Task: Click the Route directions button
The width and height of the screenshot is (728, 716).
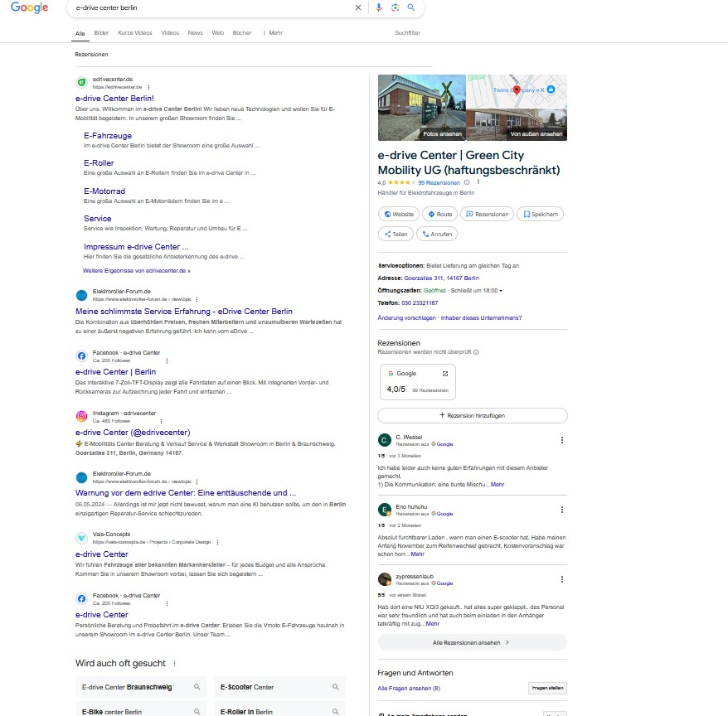Action: [439, 214]
